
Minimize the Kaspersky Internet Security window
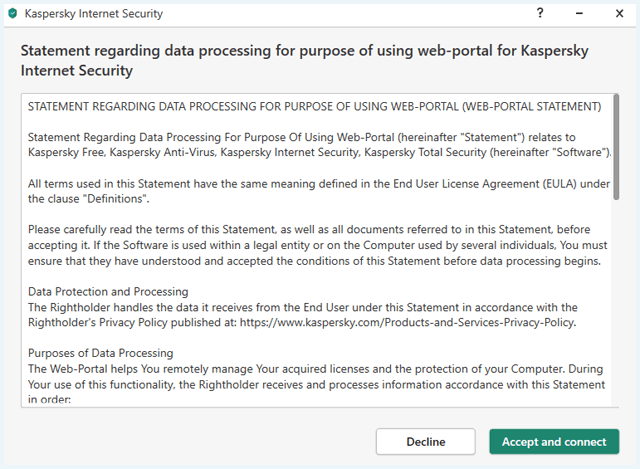(x=579, y=13)
